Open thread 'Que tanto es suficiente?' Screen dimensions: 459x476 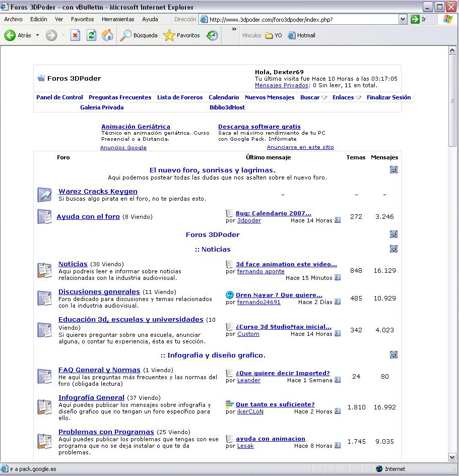pos(275,404)
